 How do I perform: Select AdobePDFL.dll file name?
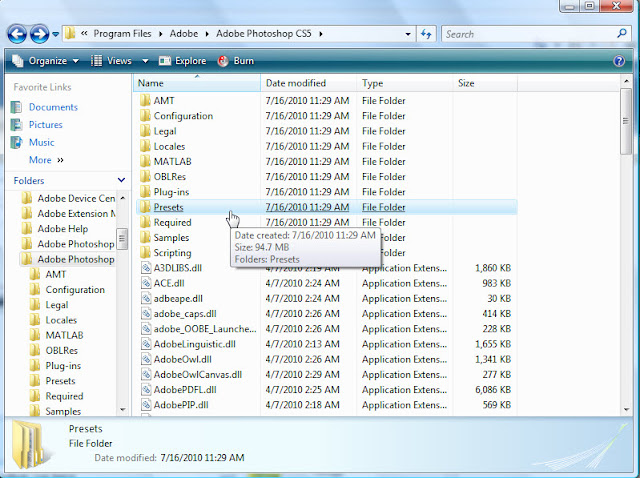(185, 389)
